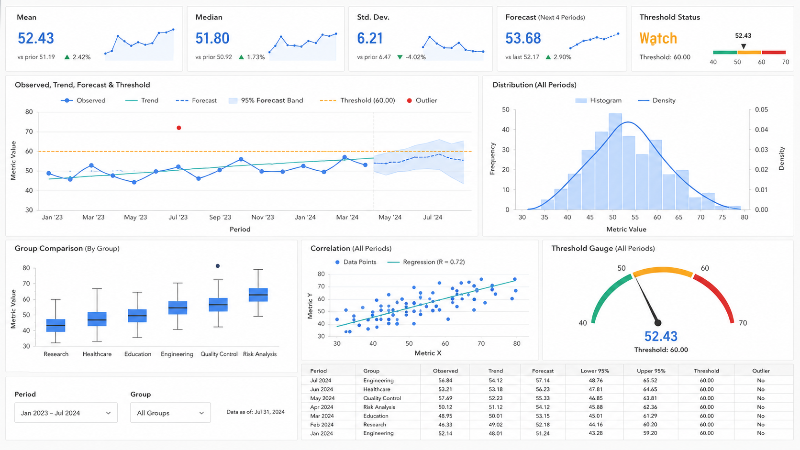The width and height of the screenshot is (800, 450).
Task: Click green segment of Threshold Status bar
Action: pyautogui.click(x=725, y=52)
